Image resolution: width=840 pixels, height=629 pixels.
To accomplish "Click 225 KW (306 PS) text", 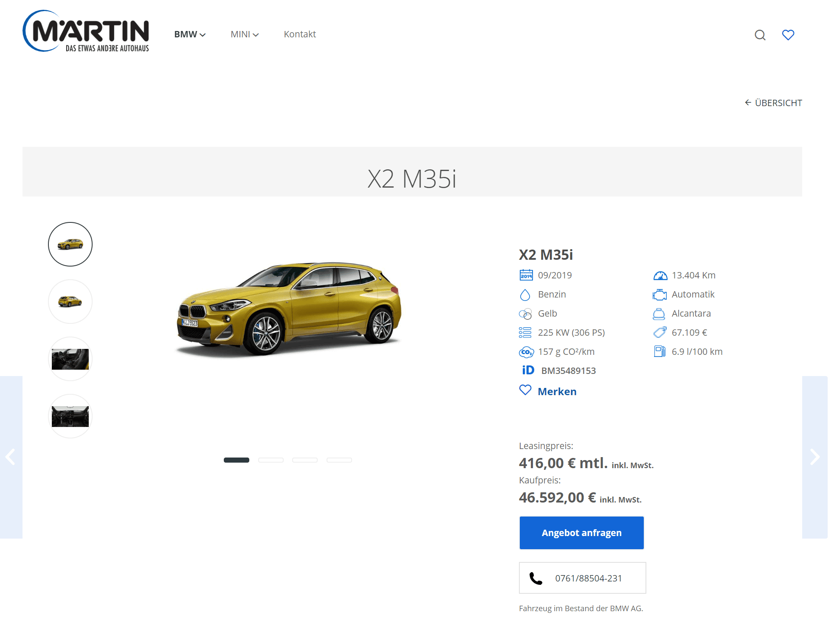I will point(571,332).
